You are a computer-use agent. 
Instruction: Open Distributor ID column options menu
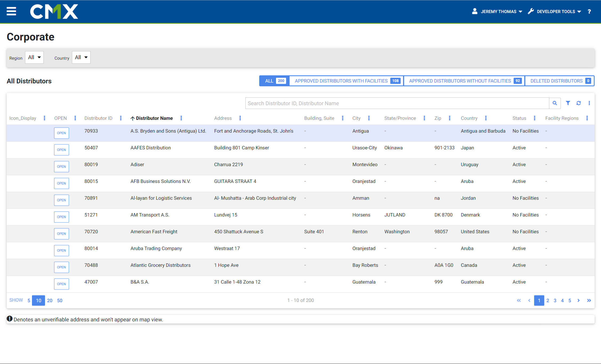pyautogui.click(x=121, y=118)
